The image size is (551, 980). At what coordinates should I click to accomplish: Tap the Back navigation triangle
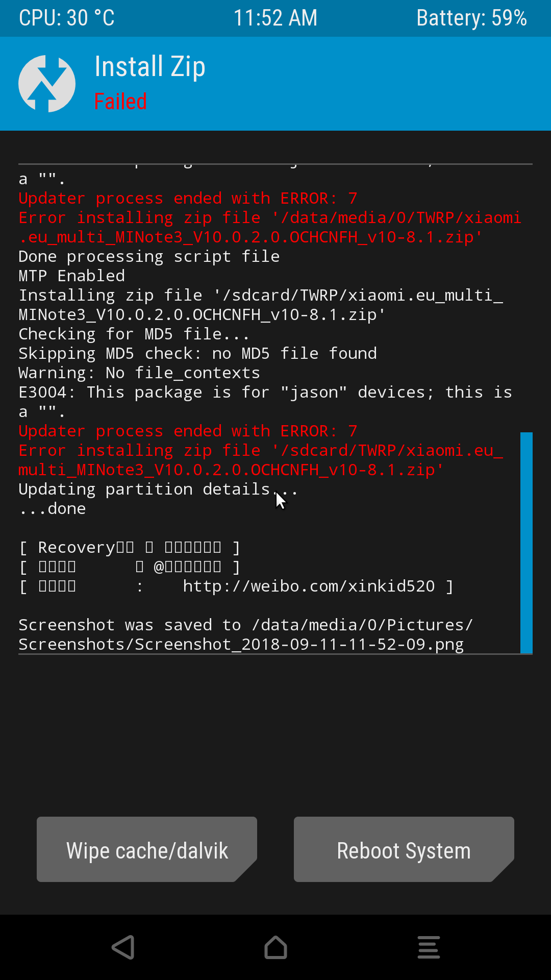[x=123, y=947]
